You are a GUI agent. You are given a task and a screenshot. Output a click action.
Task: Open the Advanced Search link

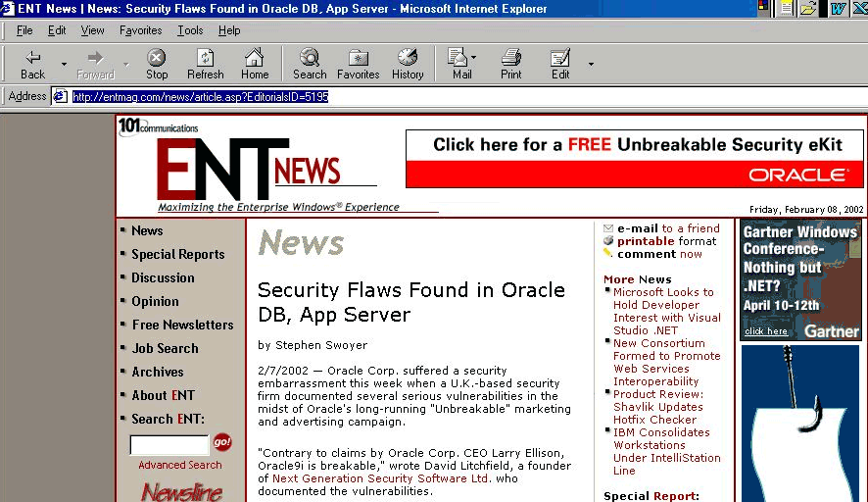click(180, 465)
